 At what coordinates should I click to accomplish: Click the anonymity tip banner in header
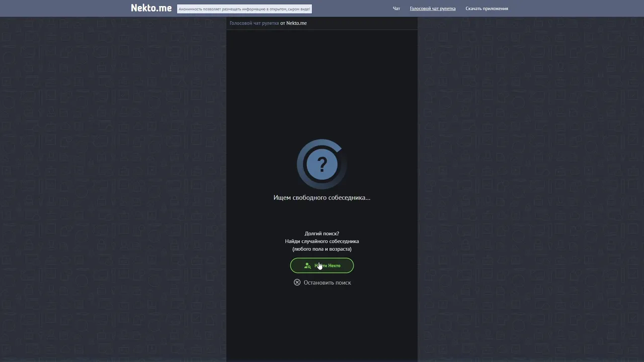pos(245,9)
